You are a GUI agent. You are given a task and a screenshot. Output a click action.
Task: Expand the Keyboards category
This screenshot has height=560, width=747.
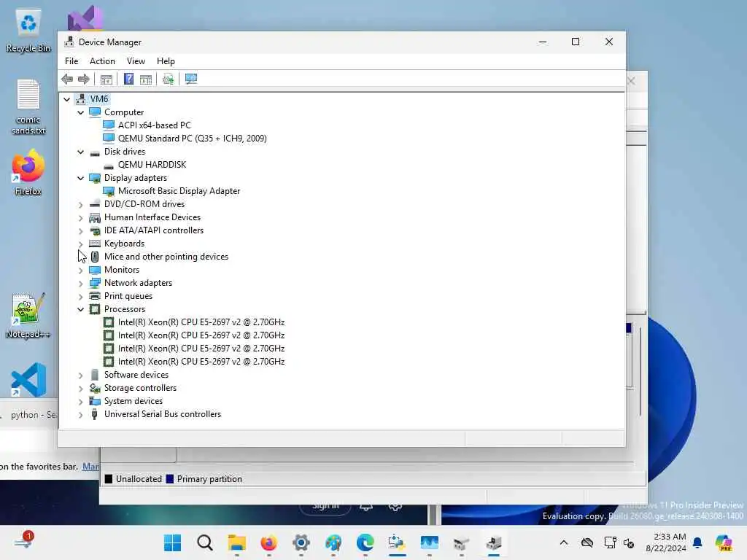click(80, 244)
